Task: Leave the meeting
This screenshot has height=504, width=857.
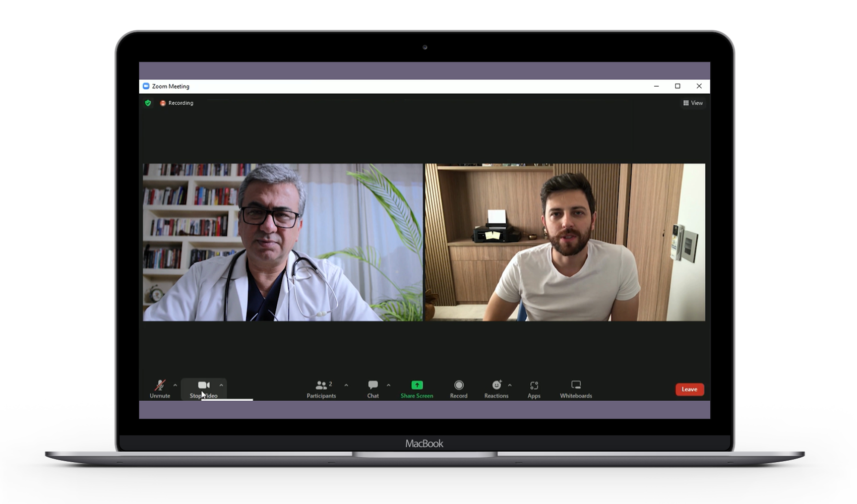Action: (690, 389)
